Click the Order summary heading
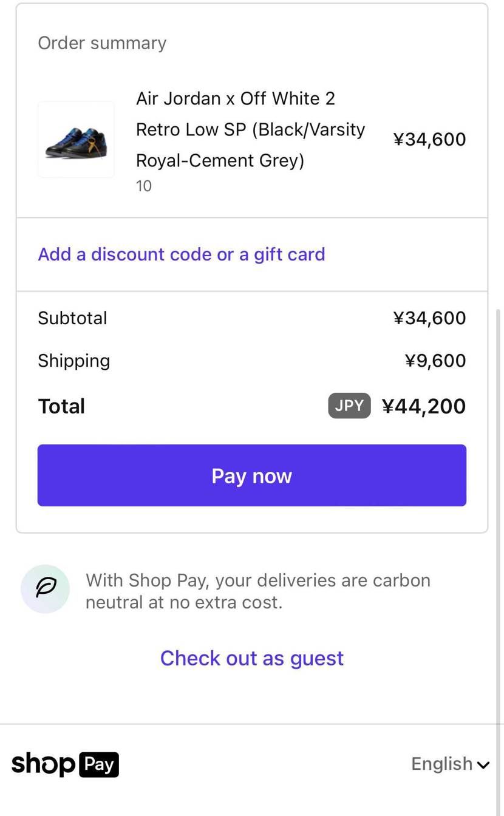The height and width of the screenshot is (816, 504). tap(102, 43)
